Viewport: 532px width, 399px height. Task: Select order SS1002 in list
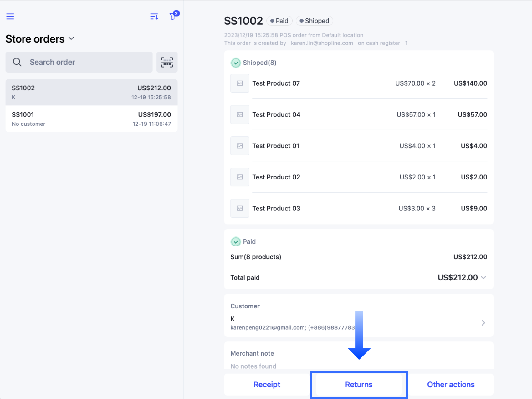coord(91,93)
